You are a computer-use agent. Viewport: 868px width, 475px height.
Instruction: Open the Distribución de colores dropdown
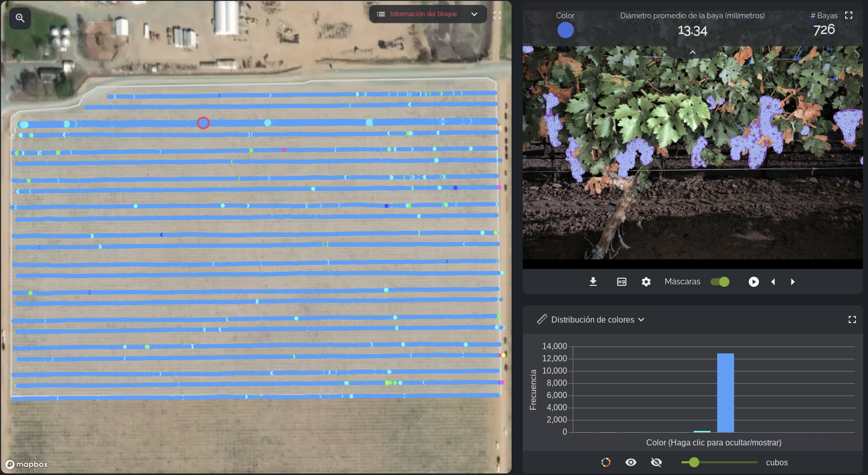pos(597,319)
